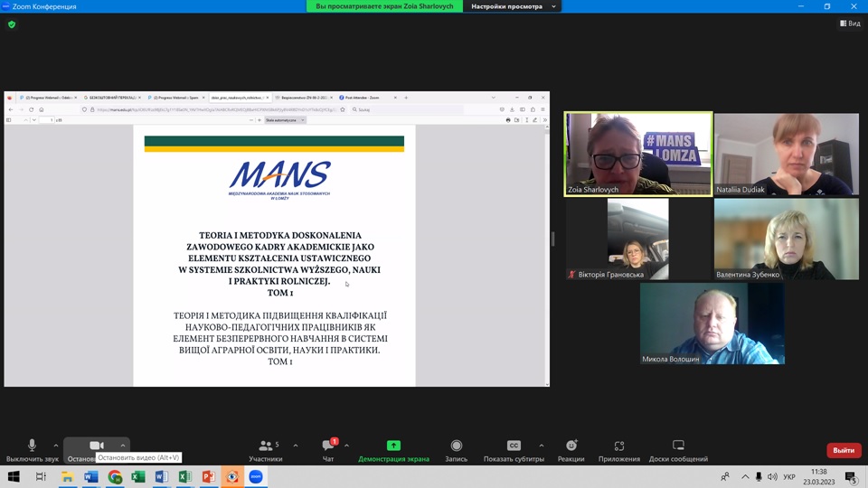Open the Участники participants panel
The image size is (868, 488).
tap(266, 450)
